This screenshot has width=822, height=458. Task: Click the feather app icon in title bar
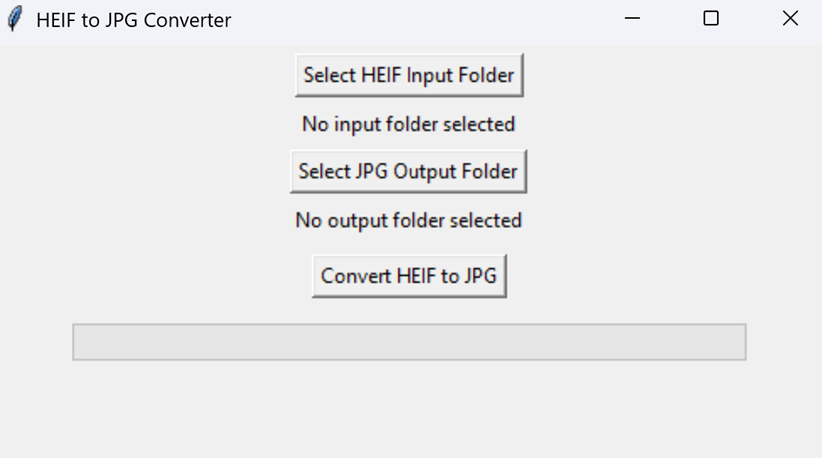[14, 19]
